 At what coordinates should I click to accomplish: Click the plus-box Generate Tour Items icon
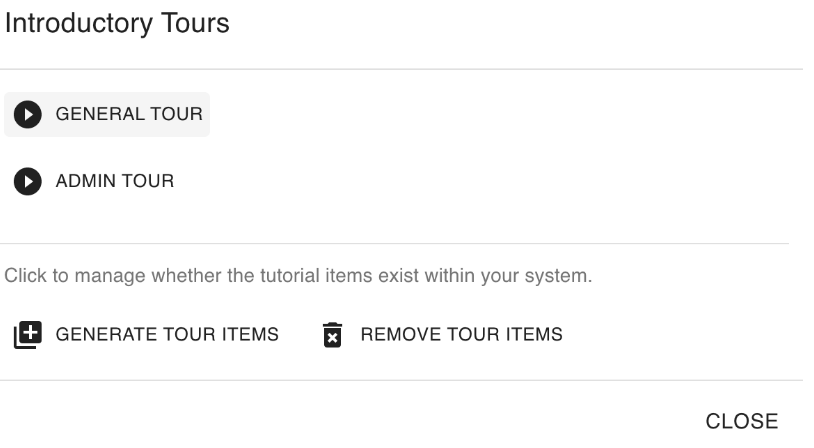(x=27, y=335)
